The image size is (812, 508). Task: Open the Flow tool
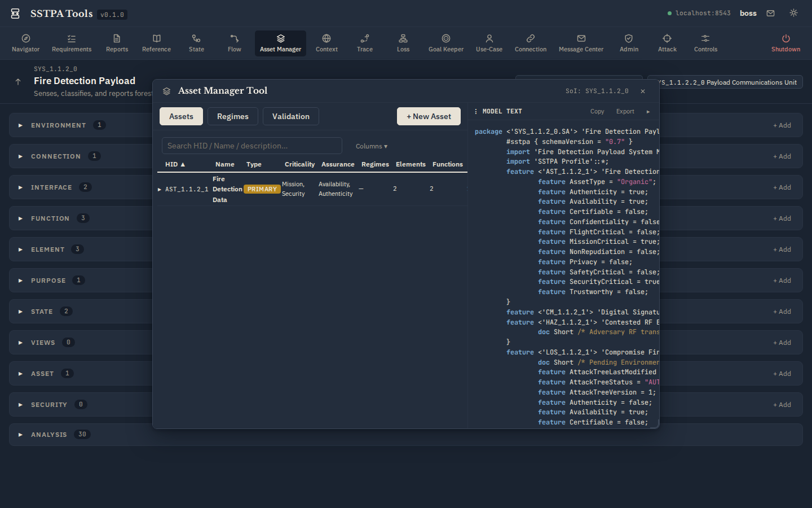[235, 43]
